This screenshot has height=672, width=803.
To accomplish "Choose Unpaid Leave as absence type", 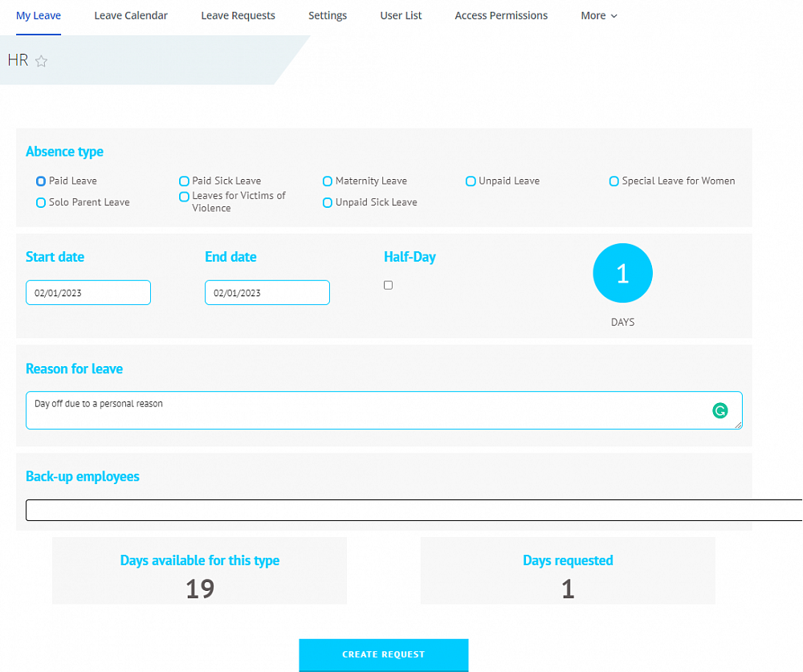I will pos(471,181).
